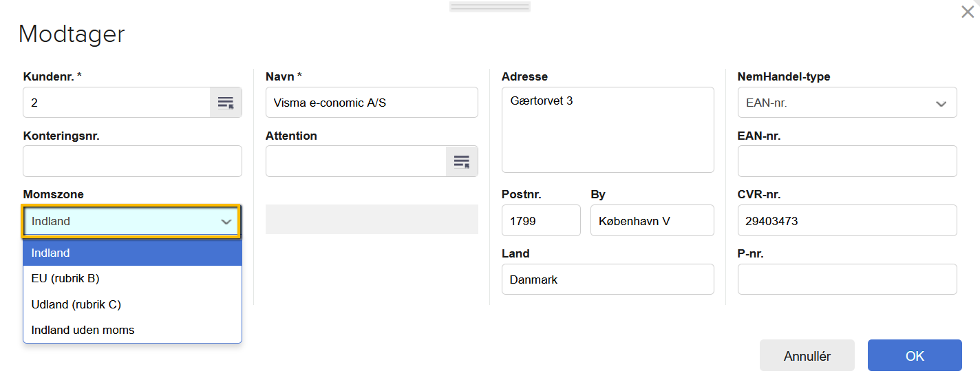Click the CVR-nr. input field
Viewport: 980px width, 389px height.
point(846,221)
